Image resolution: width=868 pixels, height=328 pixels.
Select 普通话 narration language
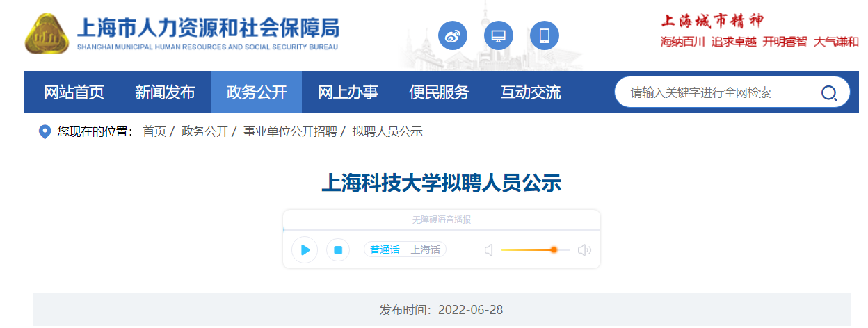385,250
